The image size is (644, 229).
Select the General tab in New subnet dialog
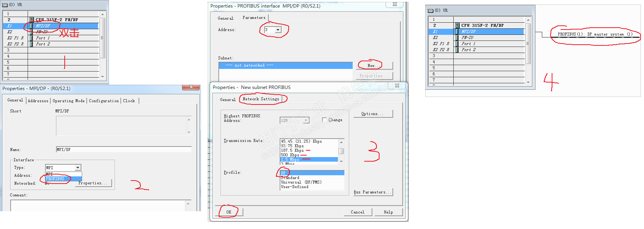coord(228,100)
